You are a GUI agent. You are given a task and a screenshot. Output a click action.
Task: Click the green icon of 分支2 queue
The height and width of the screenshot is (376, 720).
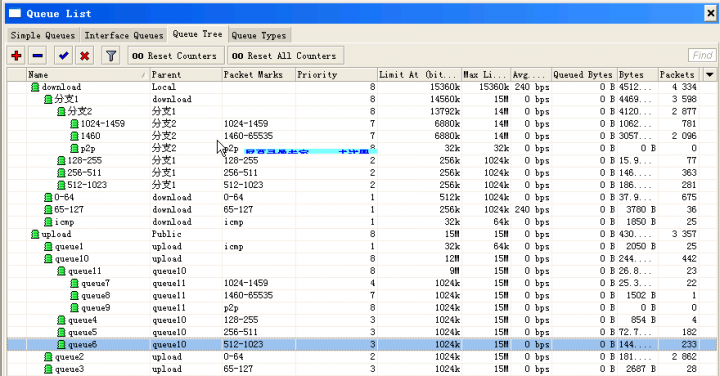(61, 112)
